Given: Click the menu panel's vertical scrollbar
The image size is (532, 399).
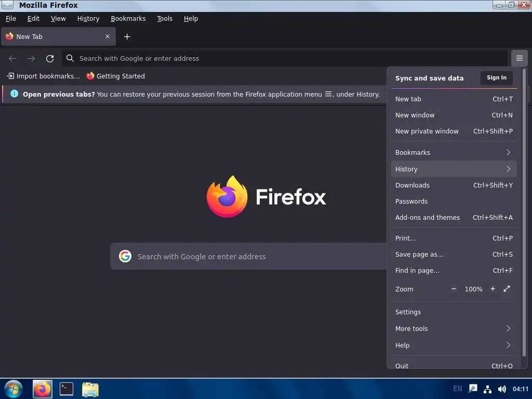Looking at the screenshot, I should [524, 212].
